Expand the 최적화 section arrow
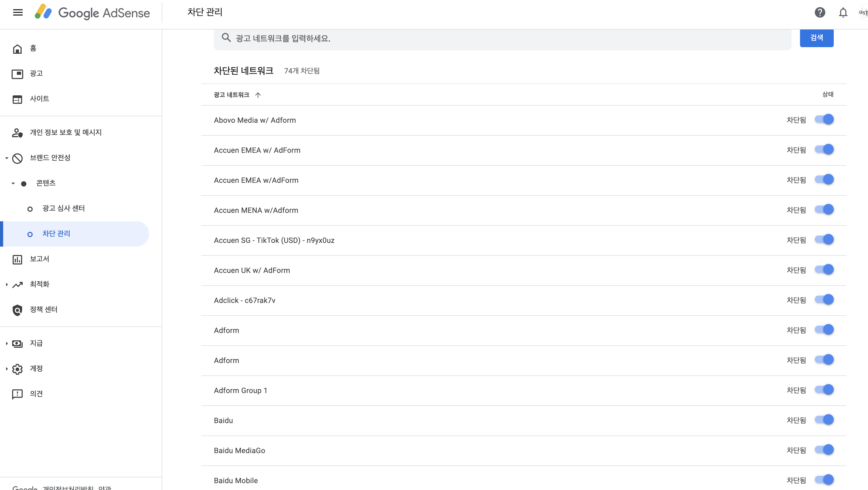 click(7, 285)
